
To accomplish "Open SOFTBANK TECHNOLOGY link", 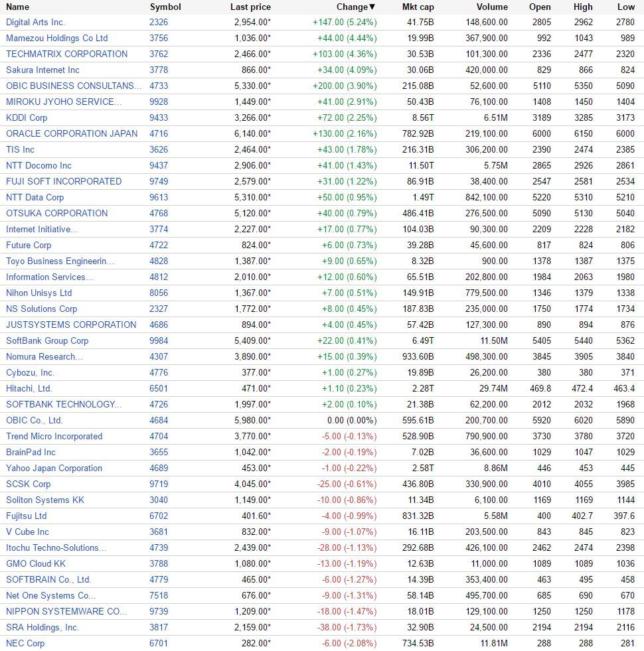I will click(64, 404).
